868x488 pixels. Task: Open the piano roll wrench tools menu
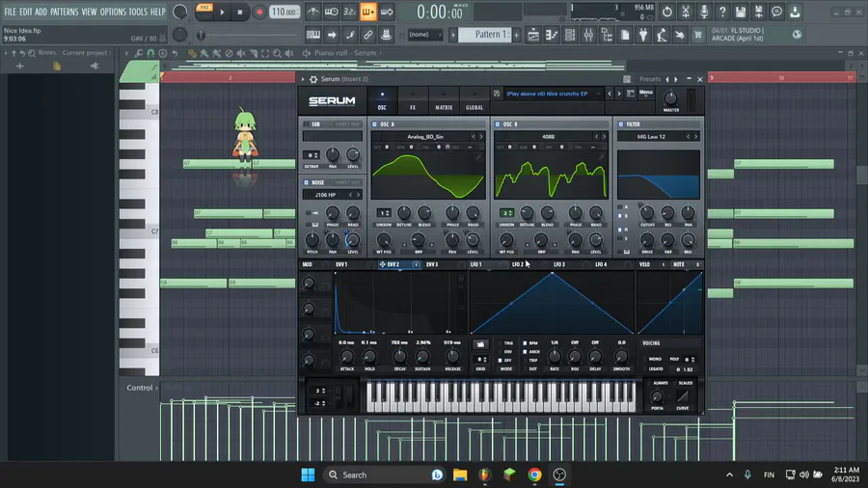tap(138, 53)
